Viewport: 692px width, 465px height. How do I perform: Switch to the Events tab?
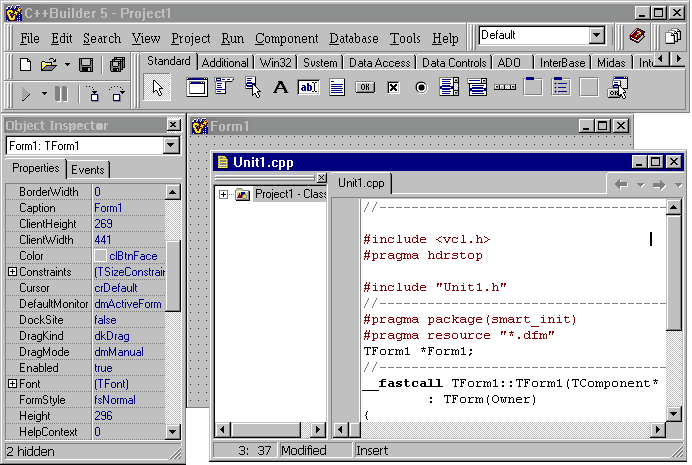[88, 169]
